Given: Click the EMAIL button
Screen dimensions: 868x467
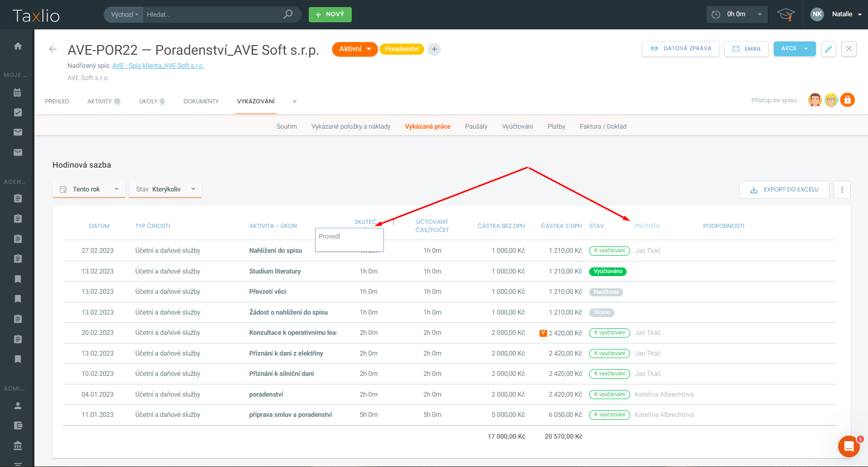Looking at the screenshot, I should click(747, 49).
